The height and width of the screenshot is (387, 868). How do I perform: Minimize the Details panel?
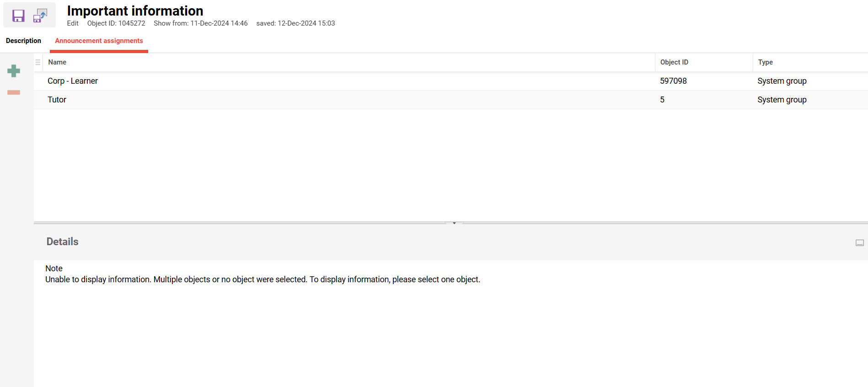(x=859, y=243)
